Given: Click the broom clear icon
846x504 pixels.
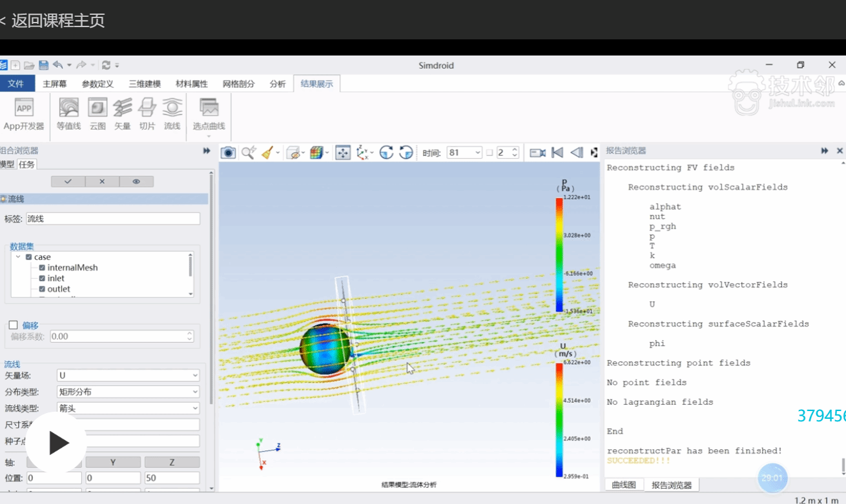Looking at the screenshot, I should tap(267, 152).
